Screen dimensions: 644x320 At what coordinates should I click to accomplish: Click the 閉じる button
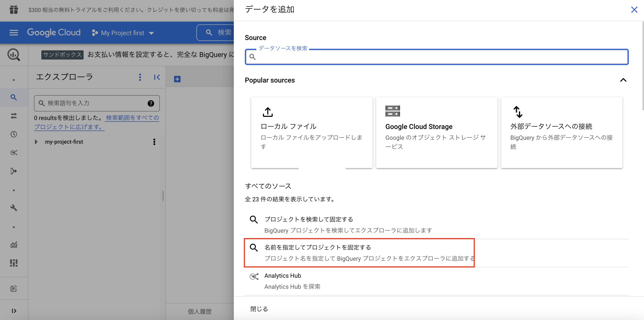[259, 309]
